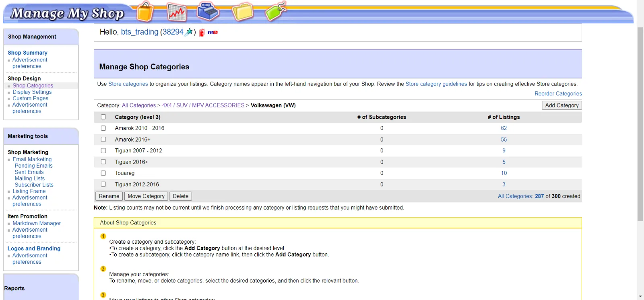Toggle the select-all Category (level 3) checkbox
644x300 pixels.
click(103, 117)
